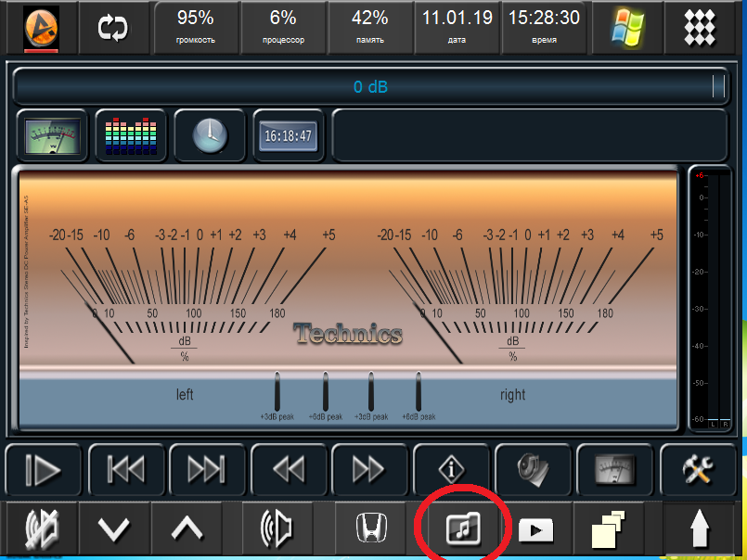Click the 11.01.19 дата panel
The width and height of the screenshot is (747, 560).
point(457,28)
